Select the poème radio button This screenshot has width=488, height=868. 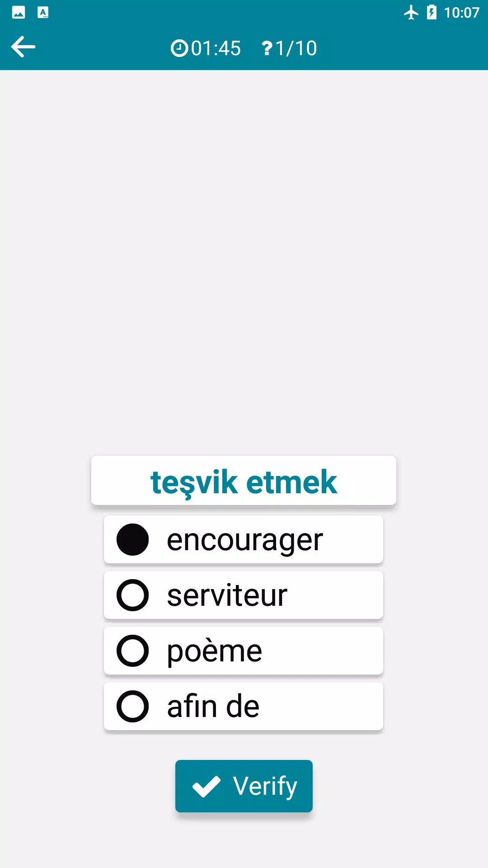[x=132, y=651]
